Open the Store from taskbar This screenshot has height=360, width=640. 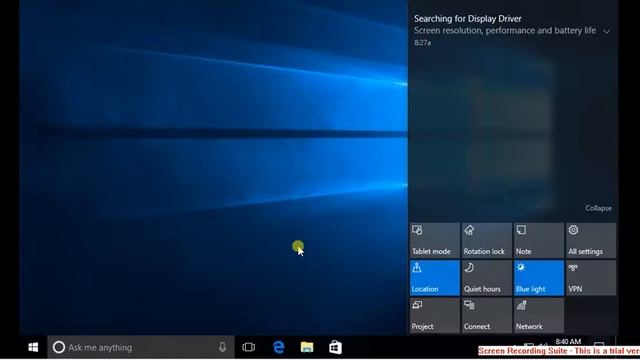(335, 347)
